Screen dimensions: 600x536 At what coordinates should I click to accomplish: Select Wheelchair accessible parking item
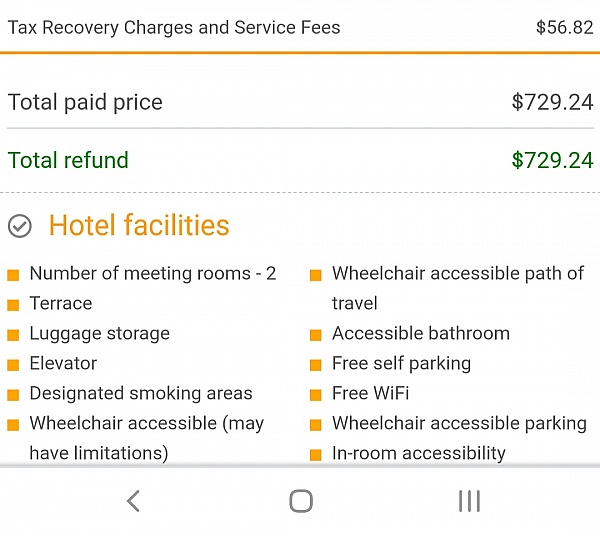(459, 423)
